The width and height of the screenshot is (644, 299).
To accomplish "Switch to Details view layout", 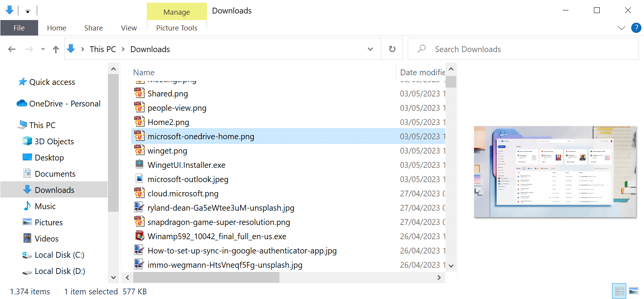I will coord(619,291).
